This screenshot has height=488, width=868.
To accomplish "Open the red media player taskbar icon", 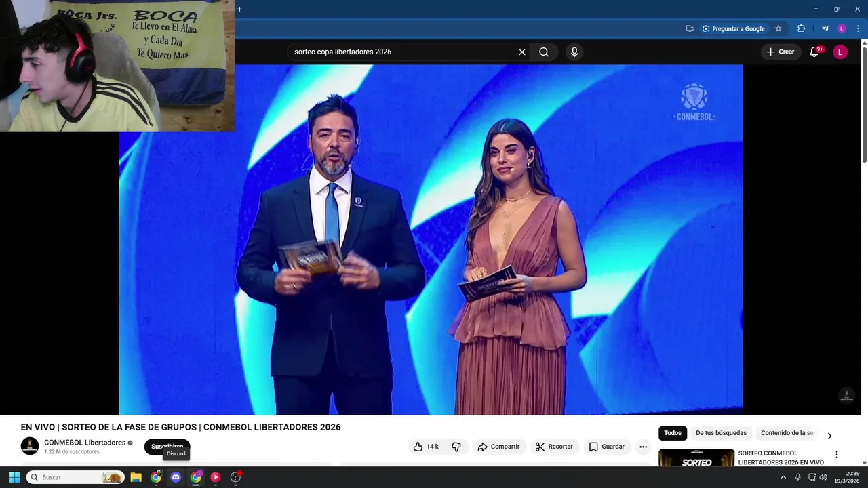I will pos(216,477).
